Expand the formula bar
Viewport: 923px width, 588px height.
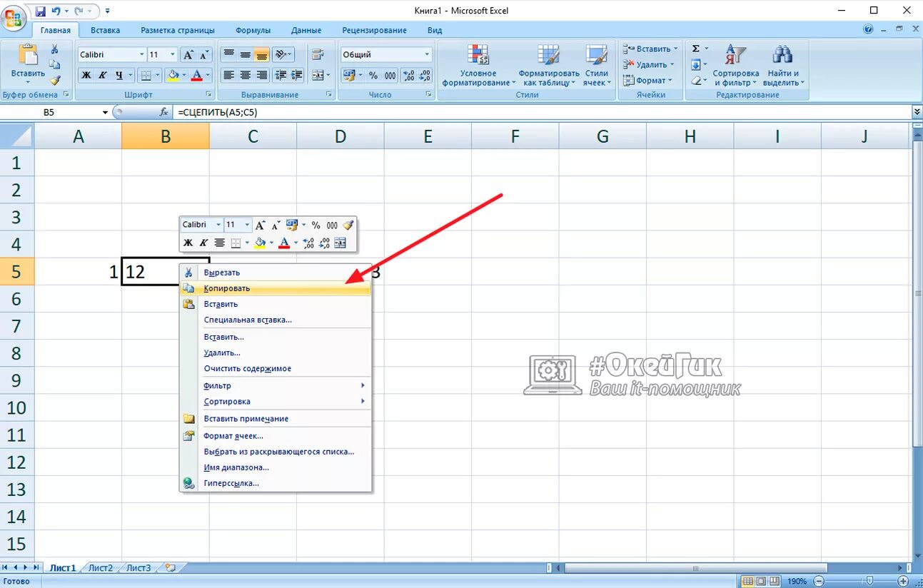pyautogui.click(x=917, y=112)
